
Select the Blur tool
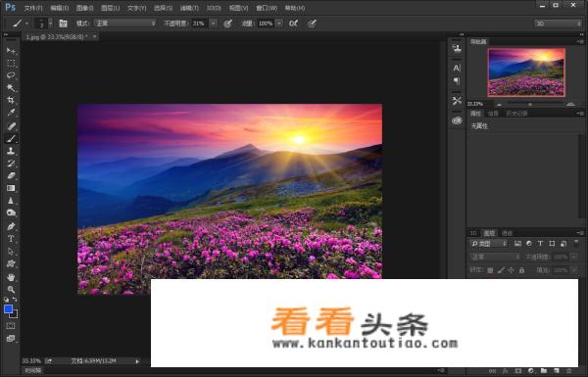point(11,201)
